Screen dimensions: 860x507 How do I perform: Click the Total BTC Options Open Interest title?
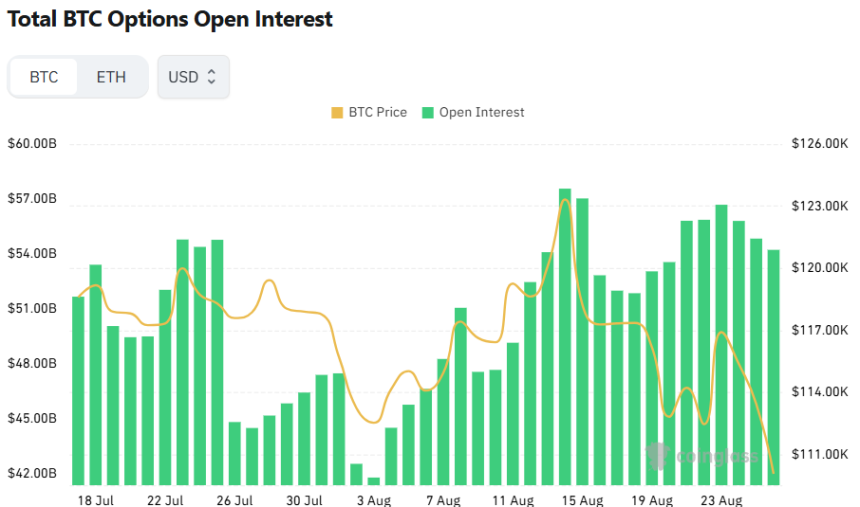(x=170, y=19)
